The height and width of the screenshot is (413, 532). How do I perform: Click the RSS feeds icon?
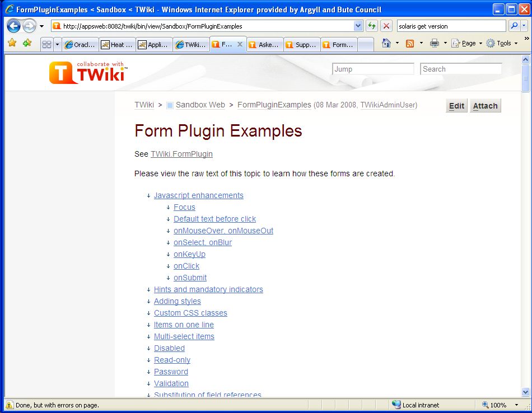[x=410, y=43]
